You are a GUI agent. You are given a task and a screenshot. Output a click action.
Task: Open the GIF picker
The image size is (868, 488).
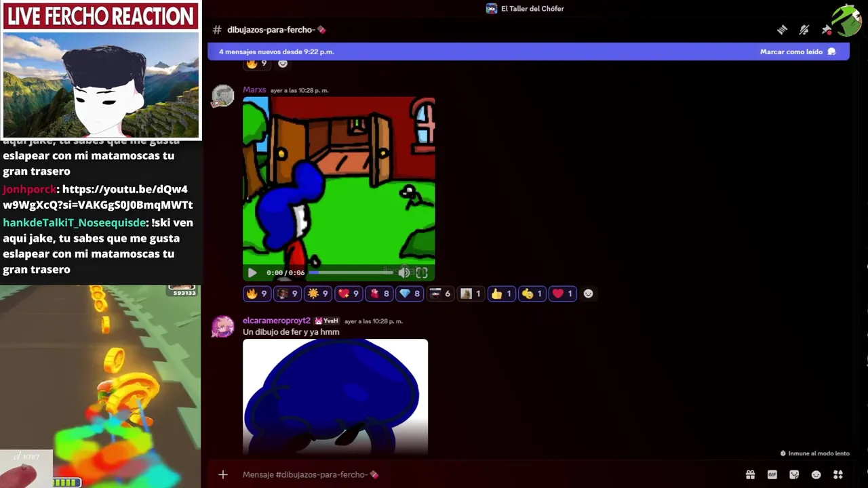[x=772, y=474]
